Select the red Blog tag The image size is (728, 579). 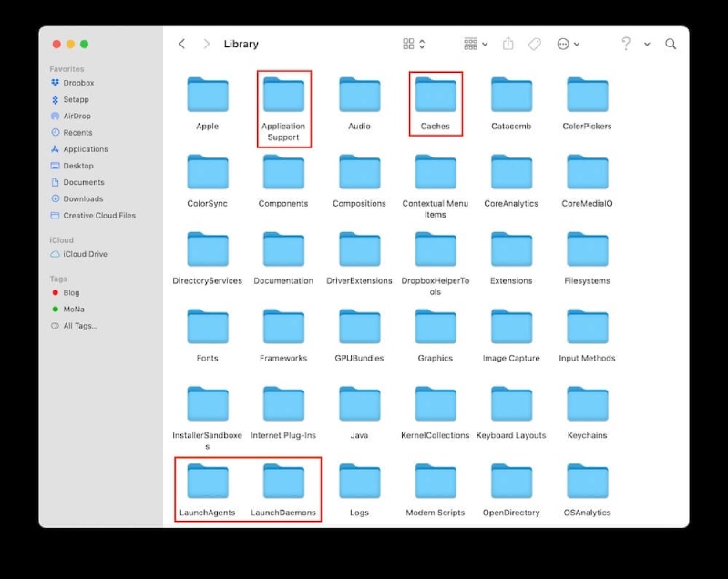(x=66, y=293)
